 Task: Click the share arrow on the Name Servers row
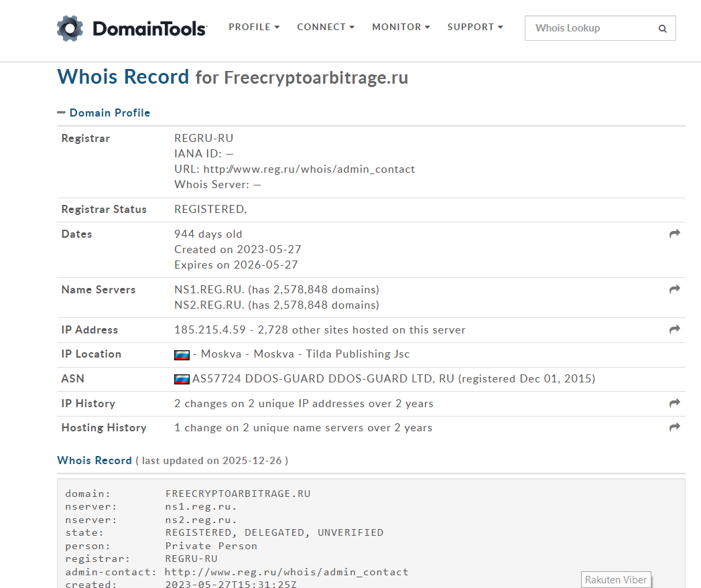(x=675, y=289)
